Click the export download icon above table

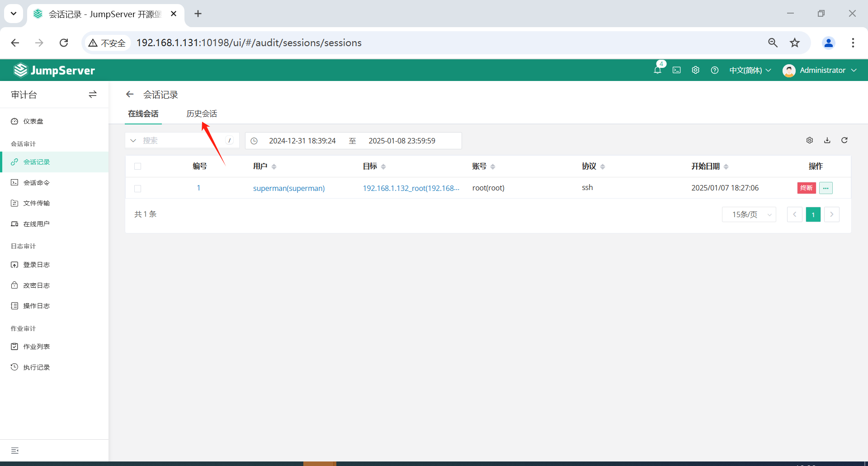pyautogui.click(x=827, y=140)
